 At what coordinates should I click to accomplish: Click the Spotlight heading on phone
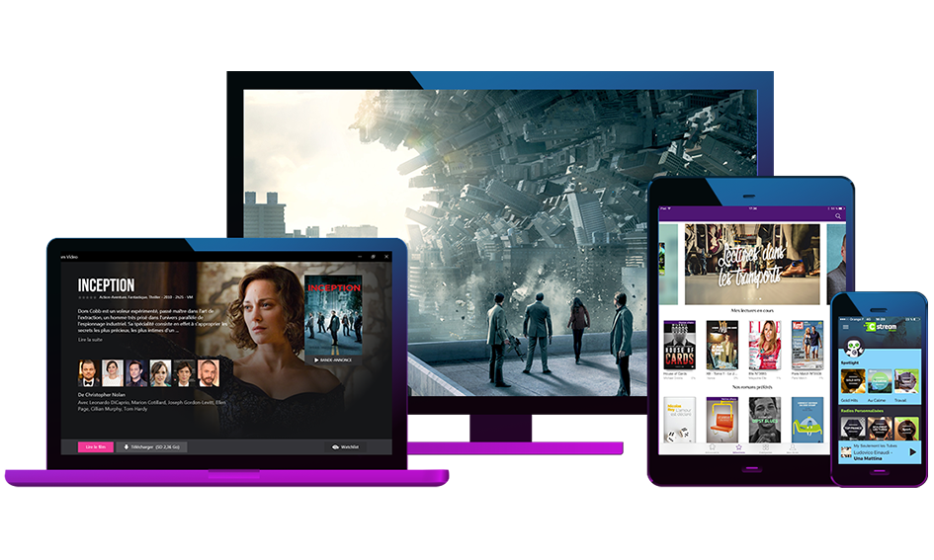click(x=850, y=362)
